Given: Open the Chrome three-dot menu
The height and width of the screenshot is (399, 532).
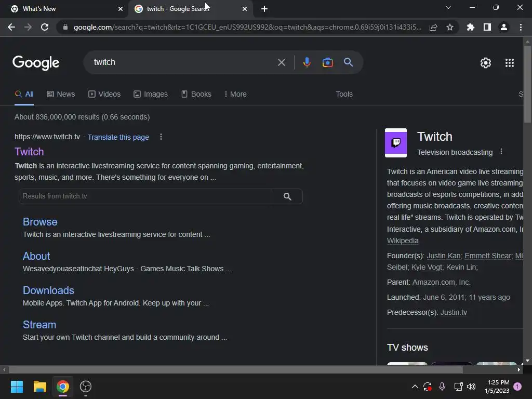Looking at the screenshot, I should tap(521, 27).
